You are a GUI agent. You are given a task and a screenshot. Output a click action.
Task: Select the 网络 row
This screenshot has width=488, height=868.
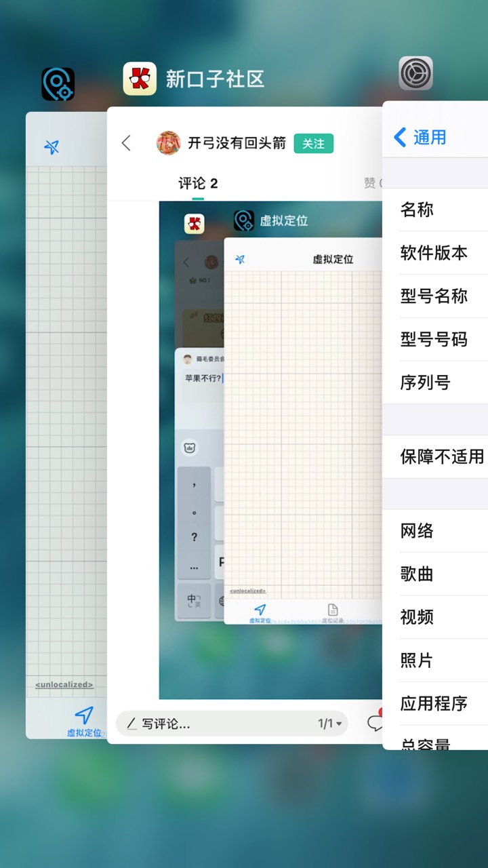(435, 530)
